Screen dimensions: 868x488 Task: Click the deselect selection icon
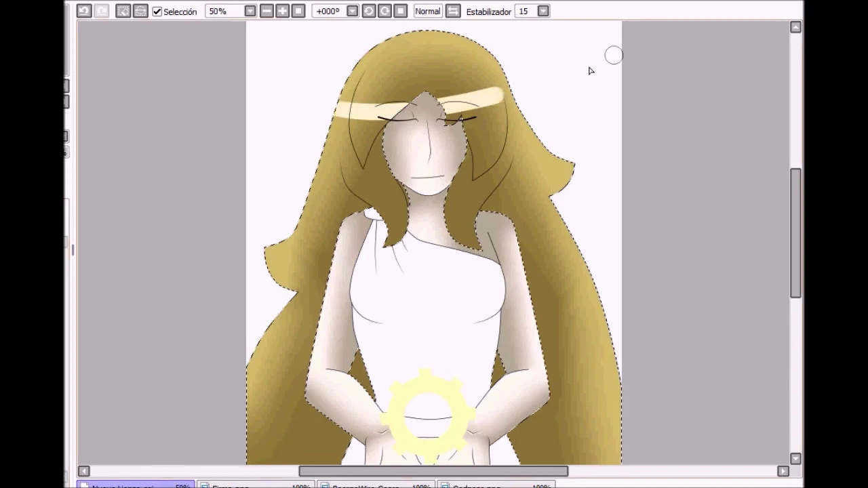(x=123, y=11)
